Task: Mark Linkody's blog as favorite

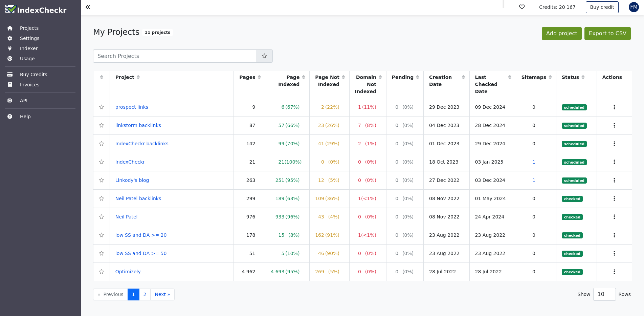Action: tap(102, 180)
